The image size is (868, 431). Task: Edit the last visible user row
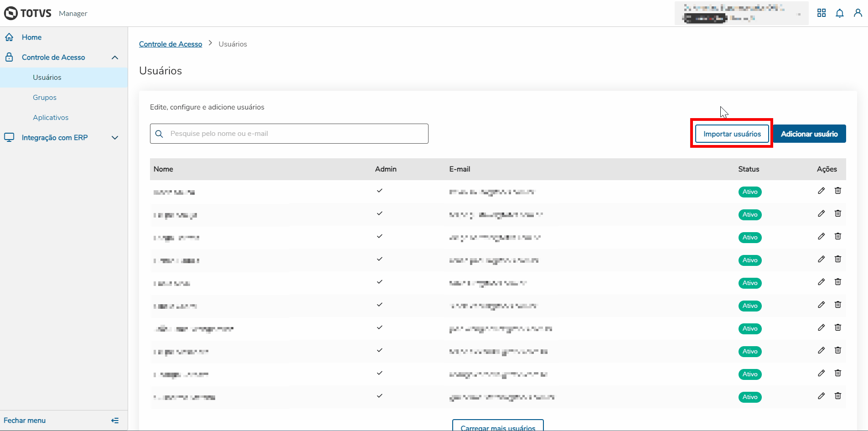[821, 396]
